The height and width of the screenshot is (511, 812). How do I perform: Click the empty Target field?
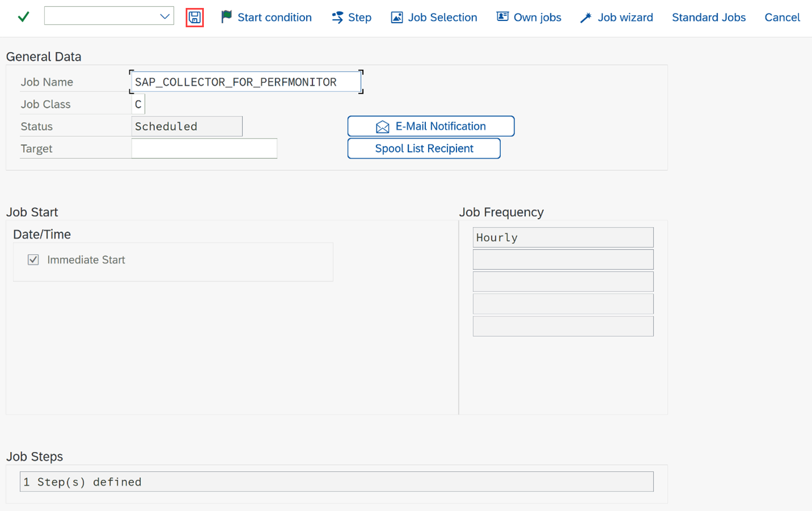pos(204,148)
